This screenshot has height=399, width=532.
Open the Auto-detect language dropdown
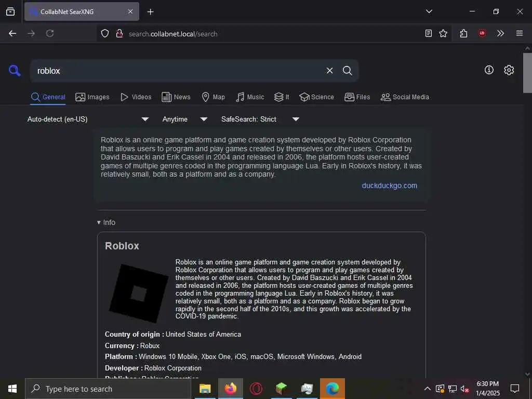88,119
